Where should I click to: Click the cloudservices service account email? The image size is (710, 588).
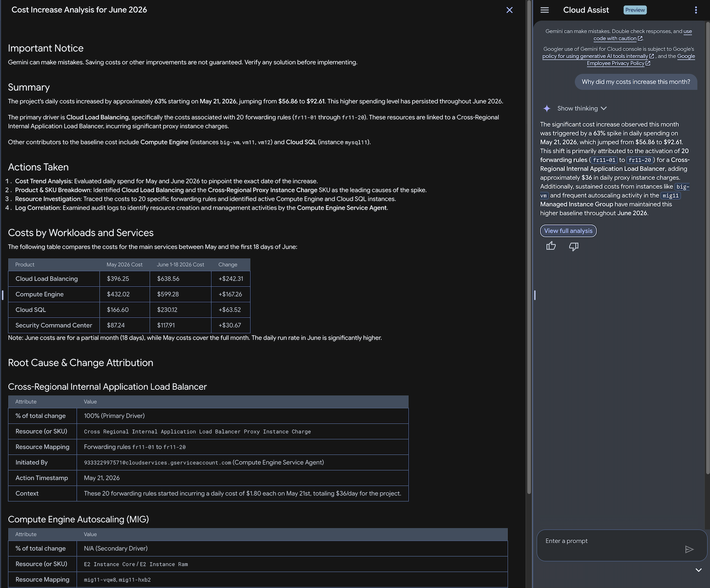pyautogui.click(x=157, y=463)
